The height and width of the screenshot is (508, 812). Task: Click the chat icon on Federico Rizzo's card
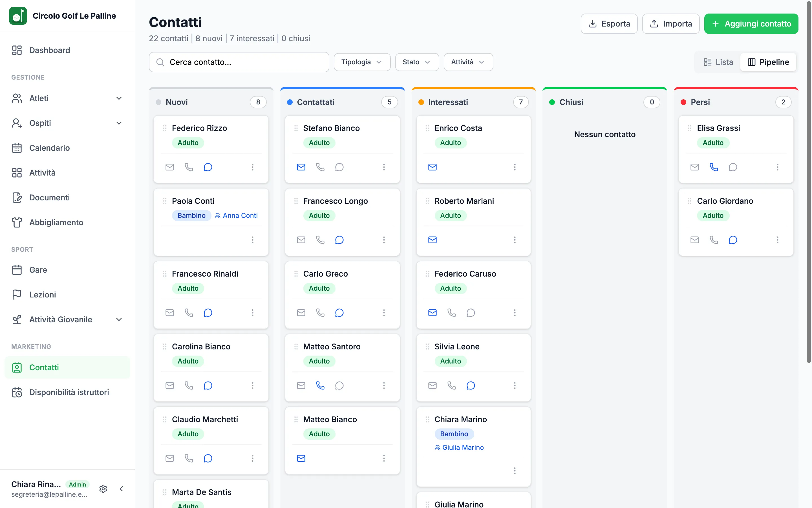[208, 167]
